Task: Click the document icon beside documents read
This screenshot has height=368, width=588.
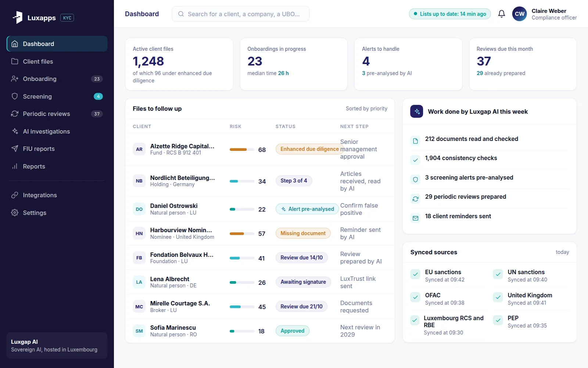Action: click(x=415, y=141)
